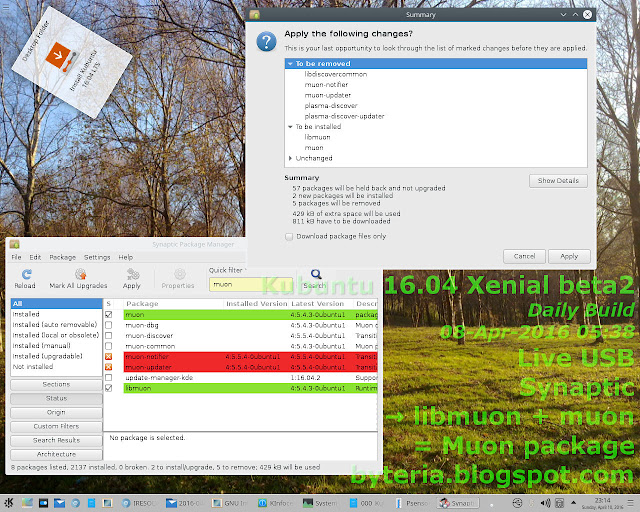Open the Help menu in Synaptic
Screen dimensions: 640x512
(x=126, y=257)
